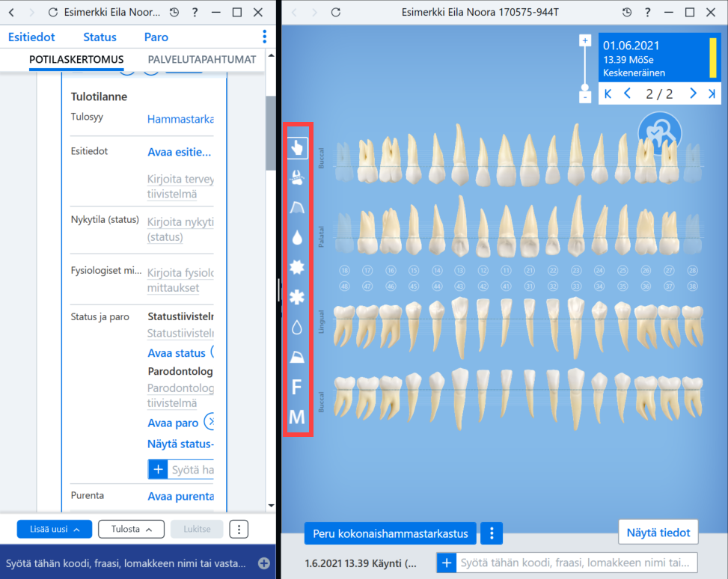Open history icon in right window title

[x=627, y=13]
